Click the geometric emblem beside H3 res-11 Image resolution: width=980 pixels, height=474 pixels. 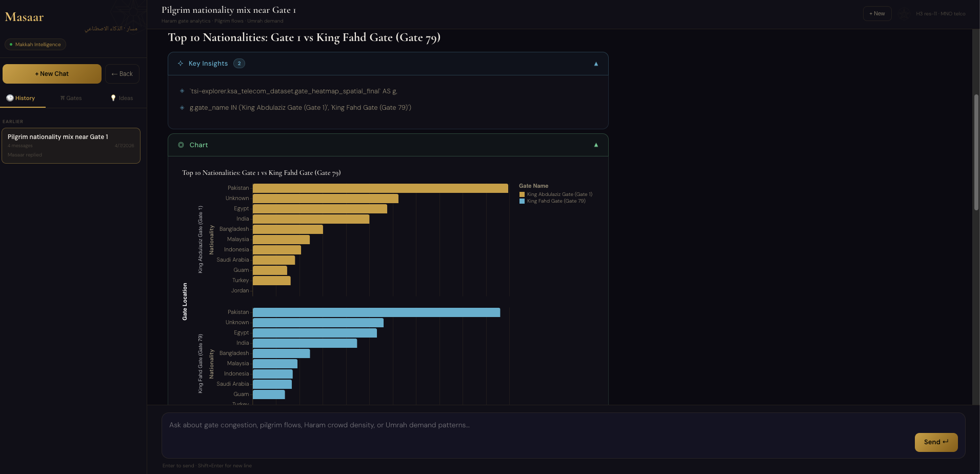pos(904,14)
